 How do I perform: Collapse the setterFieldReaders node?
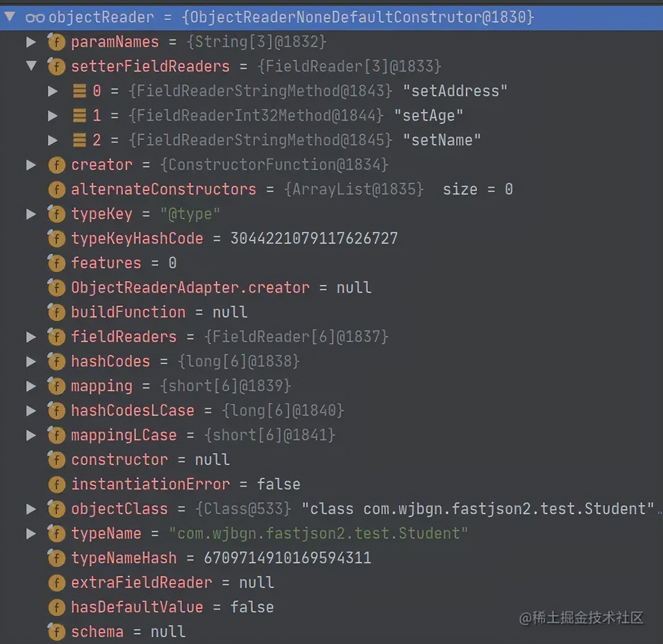(x=31, y=66)
